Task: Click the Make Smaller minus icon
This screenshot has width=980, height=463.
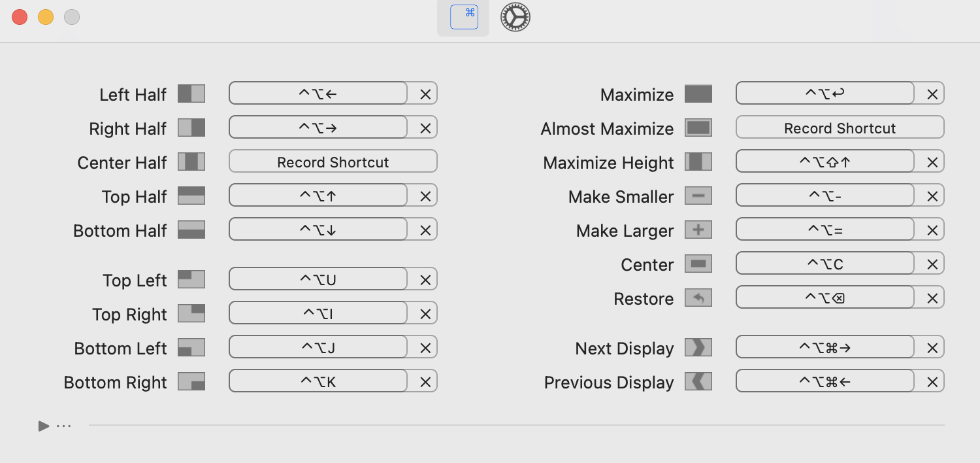Action: pyautogui.click(x=698, y=196)
